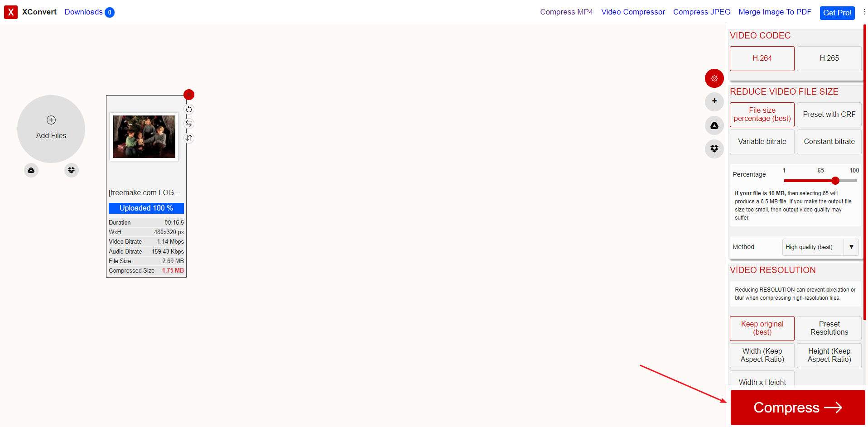Viewport: 868px width, 427px height.
Task: Select Variable bitrate option
Action: (x=762, y=142)
